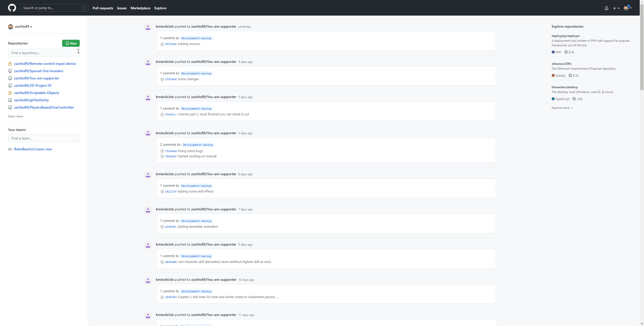Viewport: 644px width, 326px height.
Task: Click kmiecikJob avatar on 9 days ago push
Action: tap(148, 245)
